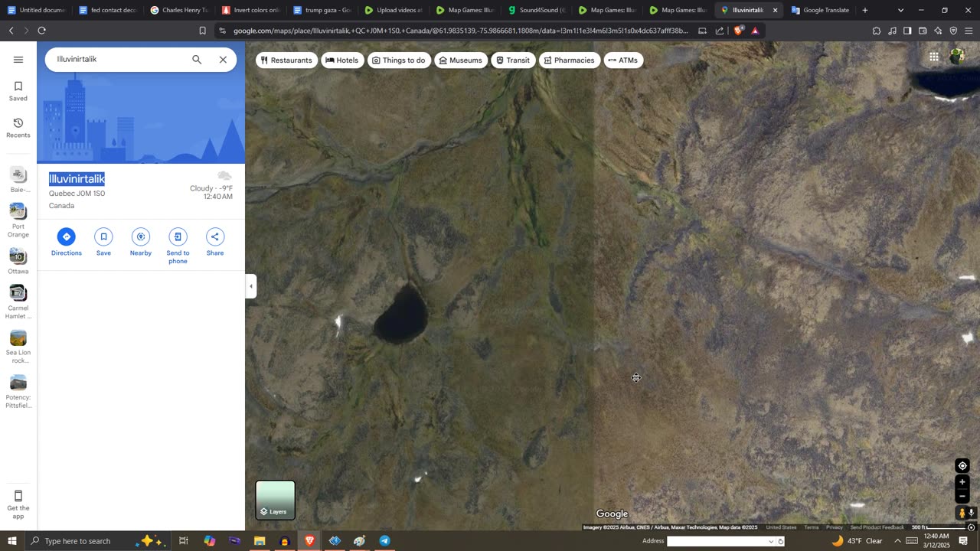Viewport: 980px width, 551px height.
Task: Bookmark this page from the address bar
Action: 202,31
